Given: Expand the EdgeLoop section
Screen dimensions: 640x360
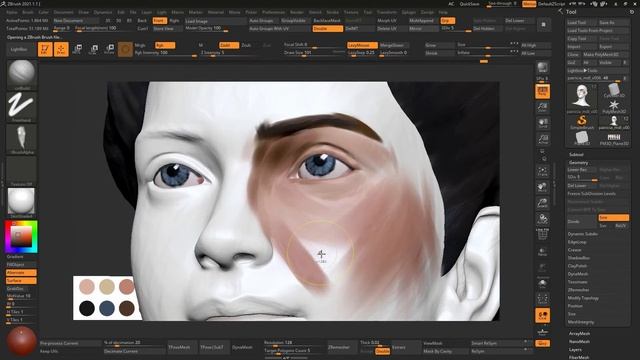Looking at the screenshot, I should pyautogui.click(x=577, y=242).
